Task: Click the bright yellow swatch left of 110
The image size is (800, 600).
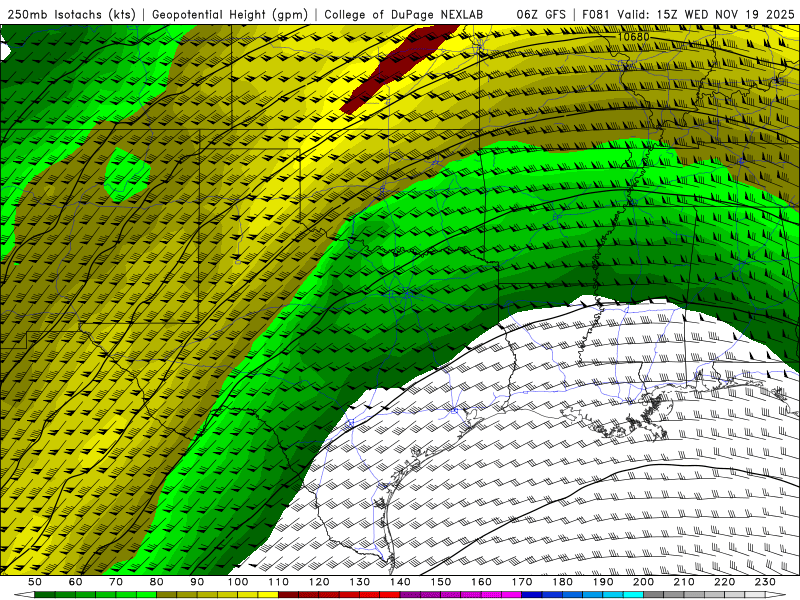Action: point(268,595)
